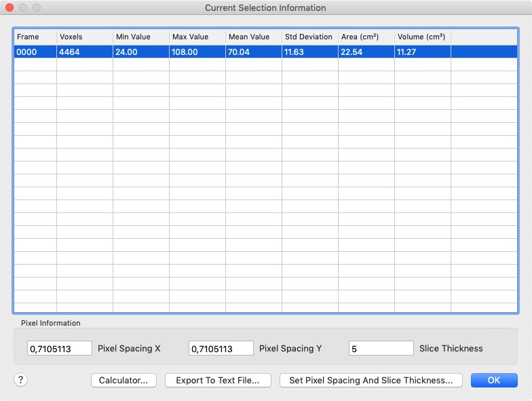The width and height of the screenshot is (532, 401).
Task: Open the Calculator dialog
Action: click(x=123, y=381)
